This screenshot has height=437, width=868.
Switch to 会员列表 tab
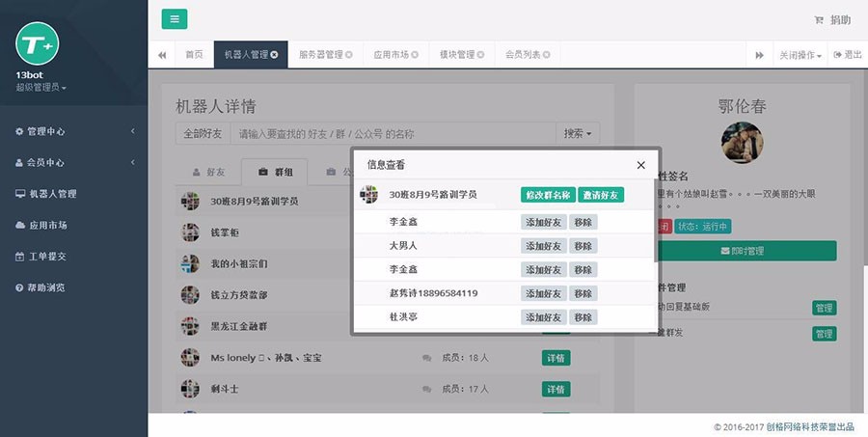click(x=523, y=55)
